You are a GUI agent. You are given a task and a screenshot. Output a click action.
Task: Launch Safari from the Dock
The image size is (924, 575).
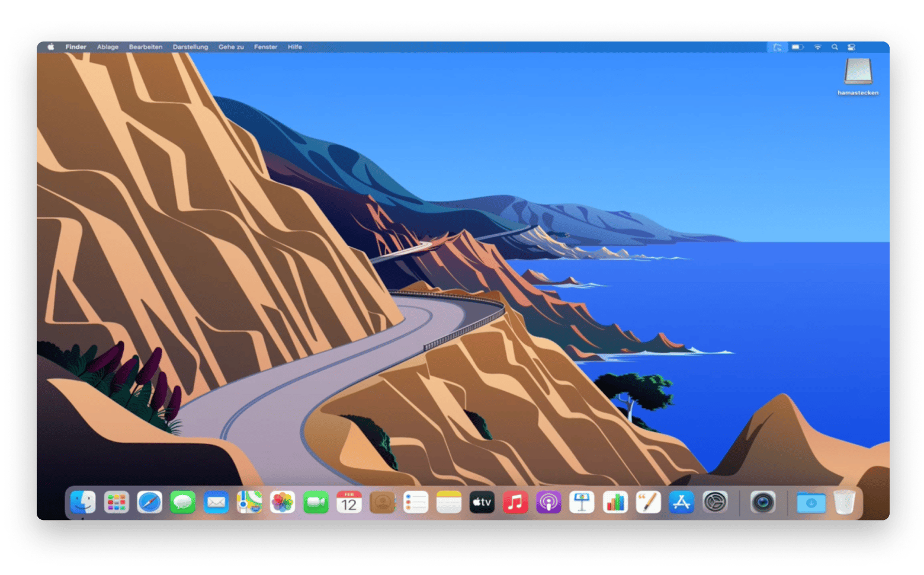click(149, 503)
